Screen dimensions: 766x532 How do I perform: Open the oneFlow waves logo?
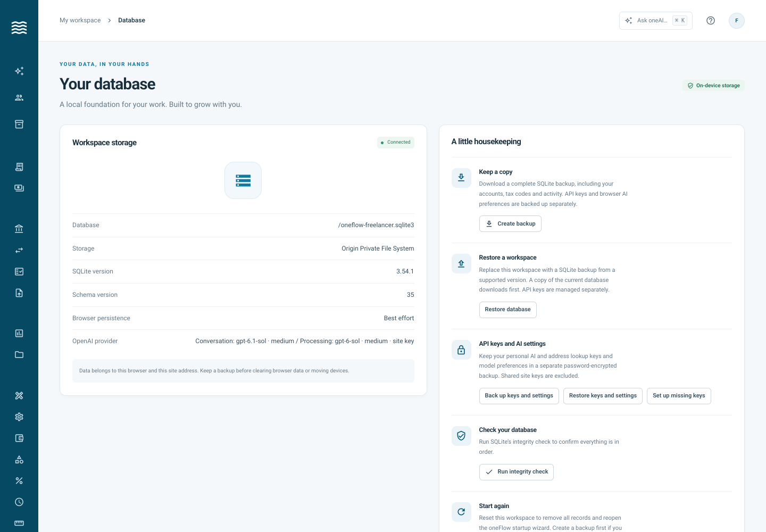[x=19, y=28]
